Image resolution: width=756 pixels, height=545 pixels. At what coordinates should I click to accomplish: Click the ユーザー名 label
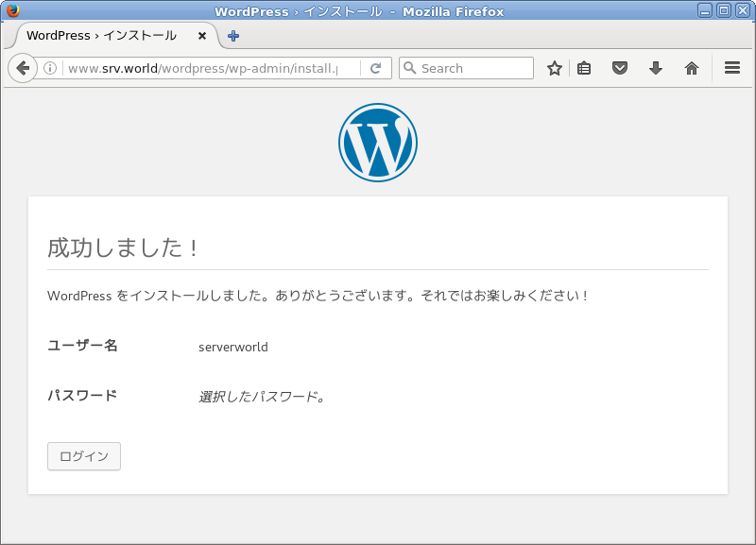82,346
